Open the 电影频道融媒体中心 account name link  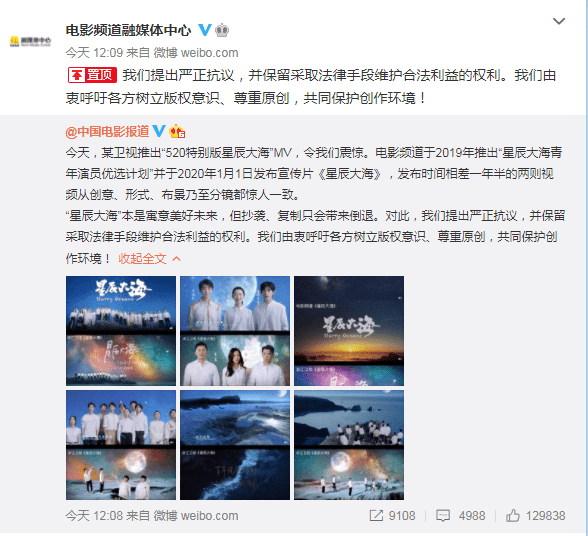(x=128, y=30)
